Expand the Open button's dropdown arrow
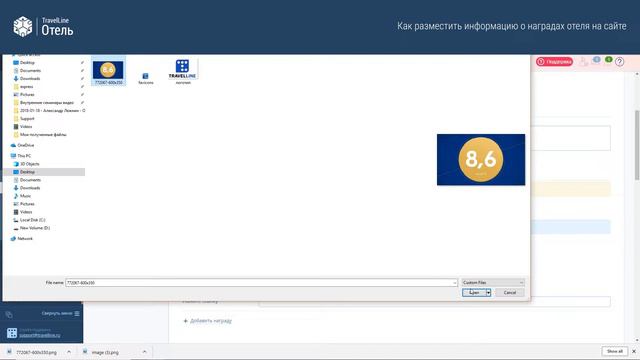This screenshot has width=640, height=360. tap(488, 293)
